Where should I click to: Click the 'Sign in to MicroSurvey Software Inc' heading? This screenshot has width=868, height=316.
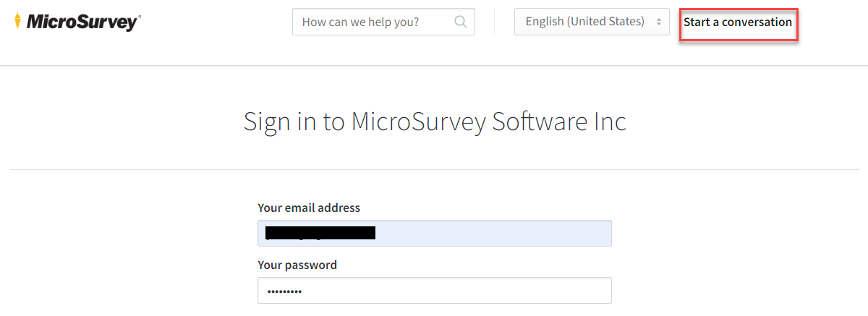(x=435, y=121)
